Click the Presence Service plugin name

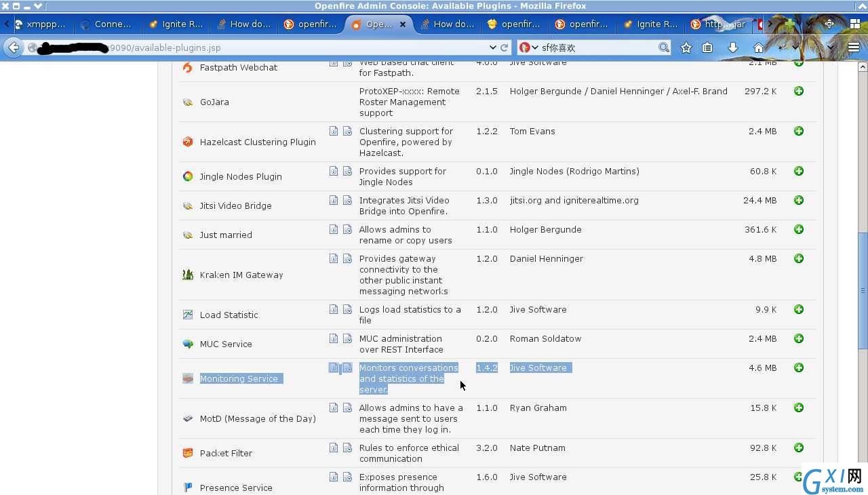click(x=236, y=488)
